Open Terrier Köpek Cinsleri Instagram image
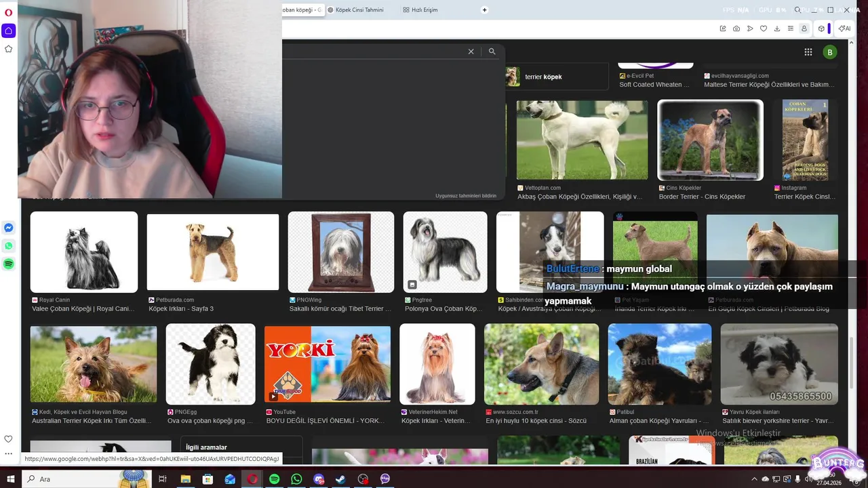Screen dimensions: 868x488 click(806, 140)
